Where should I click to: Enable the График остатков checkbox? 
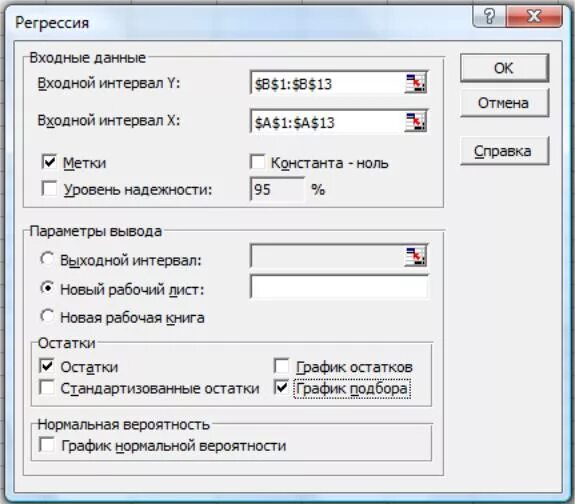tap(282, 366)
